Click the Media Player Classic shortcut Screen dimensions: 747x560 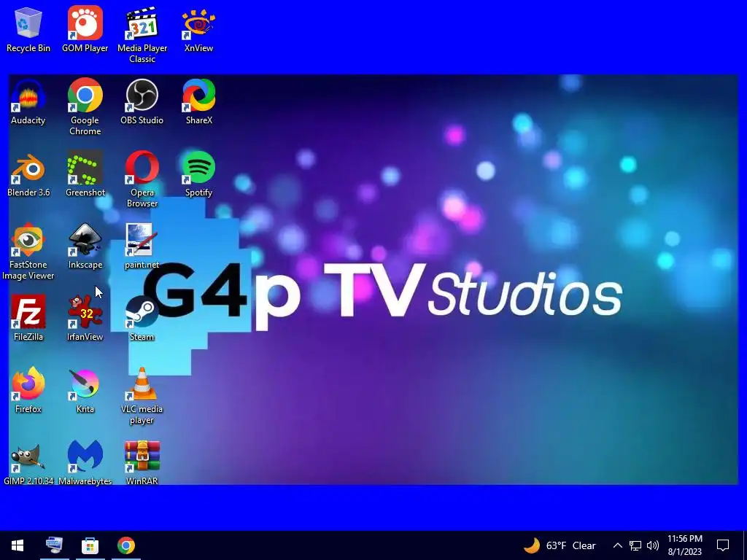click(142, 35)
